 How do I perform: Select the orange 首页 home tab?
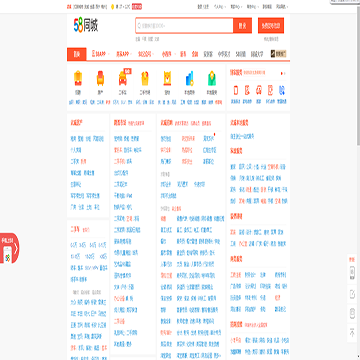[x=77, y=54]
